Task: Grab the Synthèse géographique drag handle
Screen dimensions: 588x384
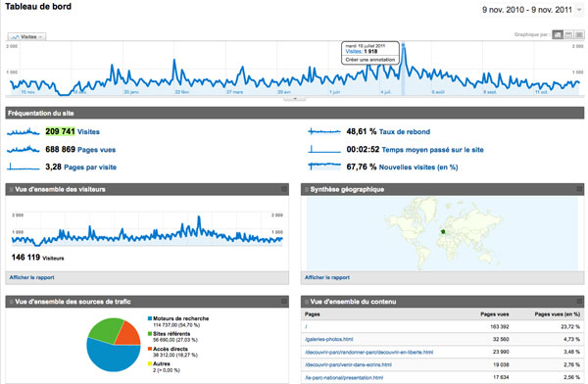Action: tap(307, 189)
